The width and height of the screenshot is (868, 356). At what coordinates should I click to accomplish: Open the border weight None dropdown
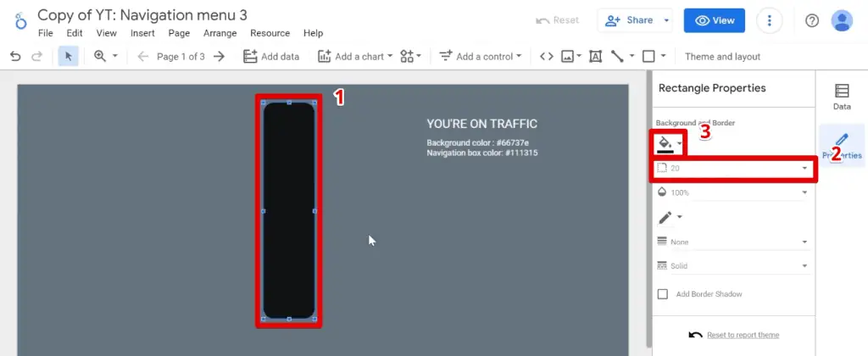point(732,242)
